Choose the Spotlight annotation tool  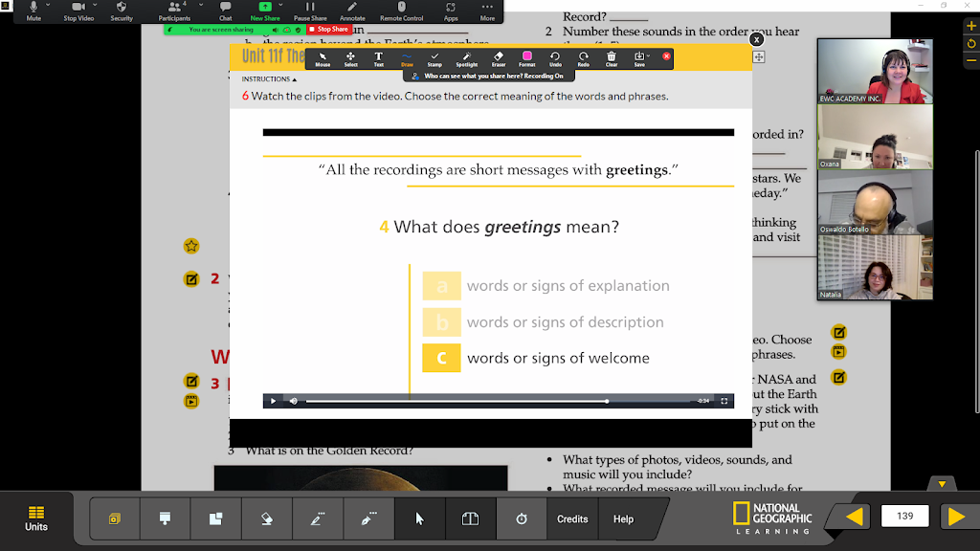(x=466, y=58)
